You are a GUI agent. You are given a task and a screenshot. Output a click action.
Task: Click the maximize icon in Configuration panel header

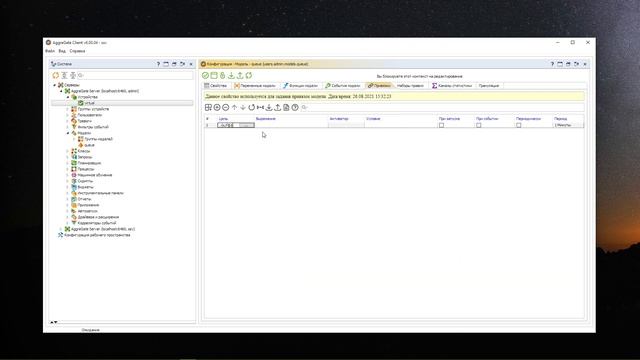pos(560,64)
